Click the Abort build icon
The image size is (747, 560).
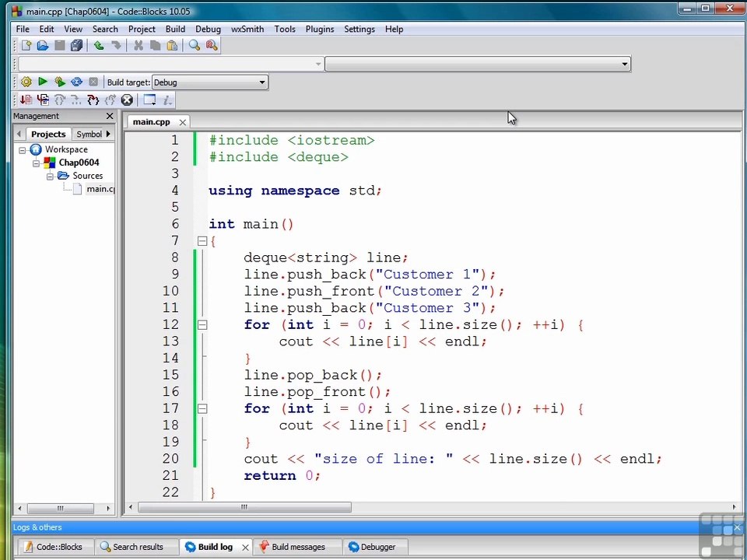(93, 82)
